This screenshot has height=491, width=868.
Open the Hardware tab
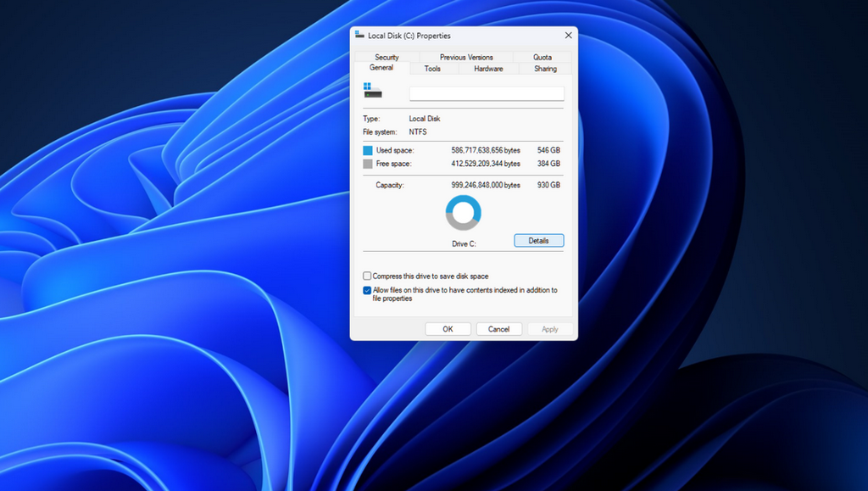point(488,69)
